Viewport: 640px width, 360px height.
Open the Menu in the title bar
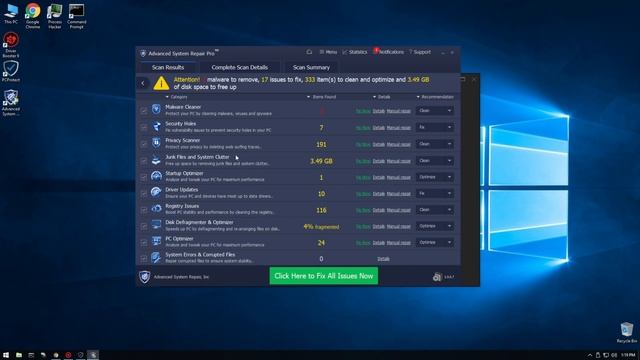[328, 52]
